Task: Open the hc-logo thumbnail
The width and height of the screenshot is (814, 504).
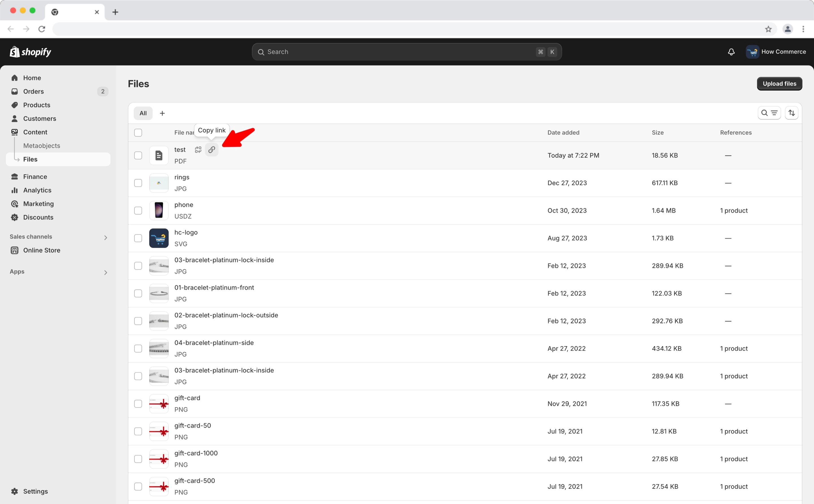Action: point(159,238)
